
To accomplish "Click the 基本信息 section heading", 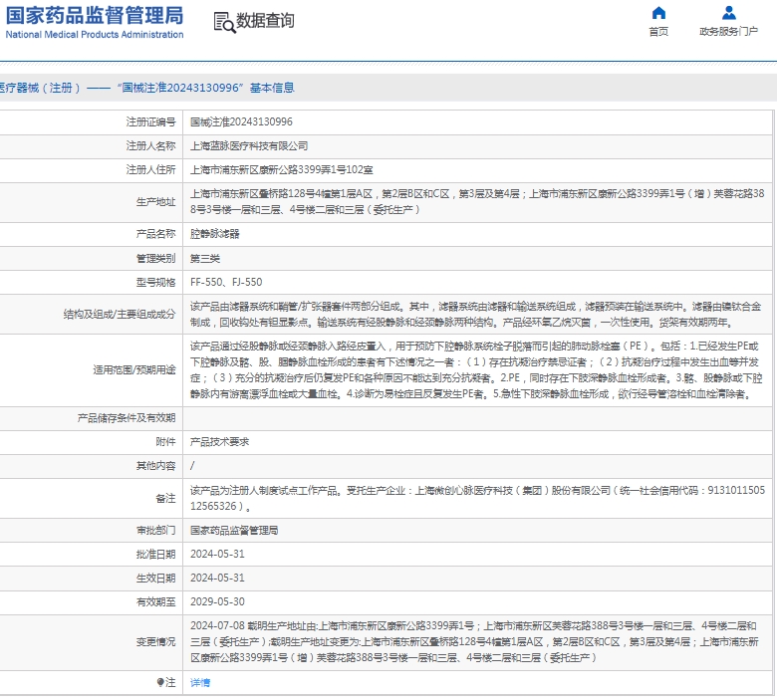I will [272, 88].
